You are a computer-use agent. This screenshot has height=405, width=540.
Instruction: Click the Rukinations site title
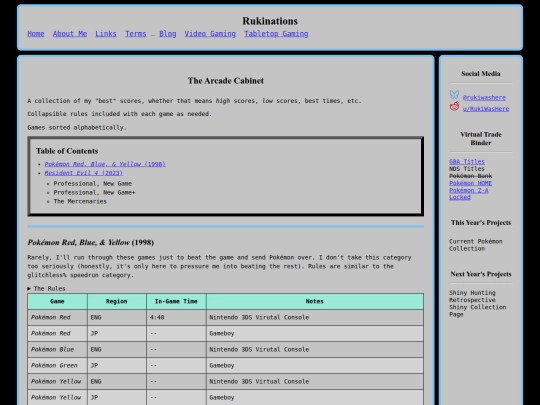pyautogui.click(x=270, y=21)
